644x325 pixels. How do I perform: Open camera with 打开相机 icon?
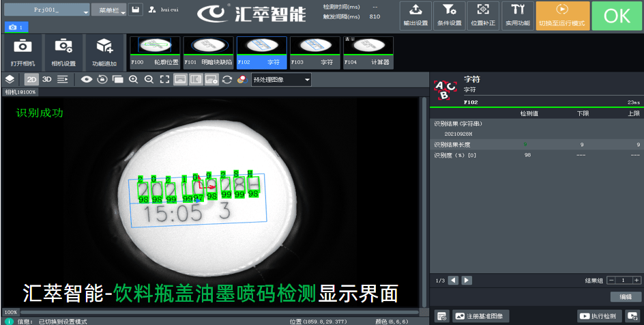(23, 52)
